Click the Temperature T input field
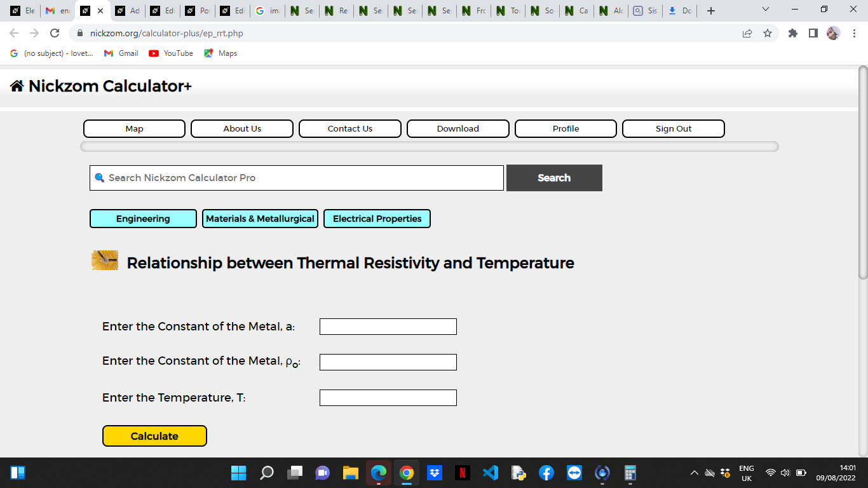The image size is (868, 488). point(388,398)
